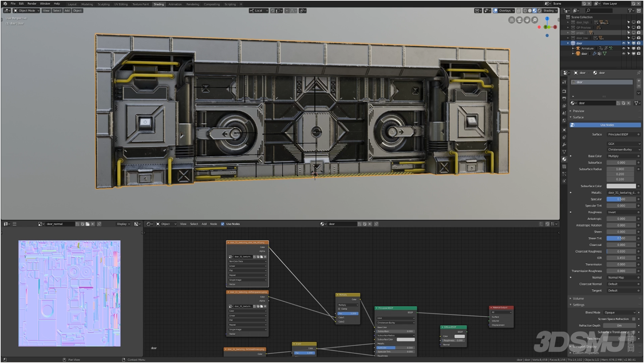The width and height of the screenshot is (644, 363).
Task: Switch to the Texture Paint workspace tab
Action: pos(140,4)
